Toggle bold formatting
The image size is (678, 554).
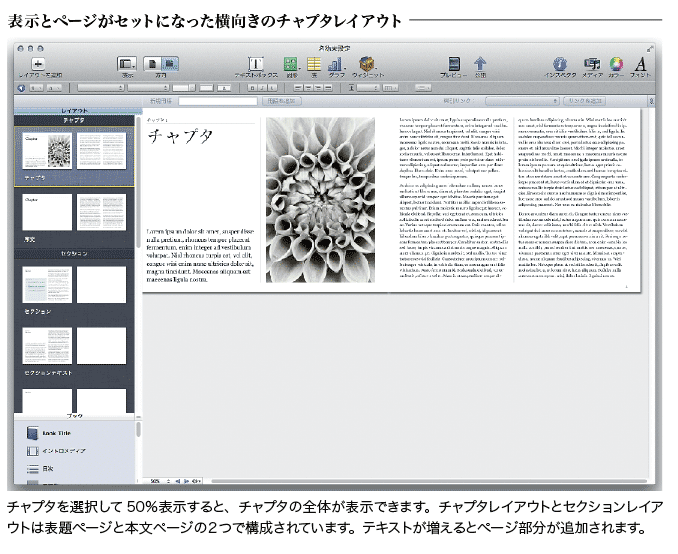(252, 88)
